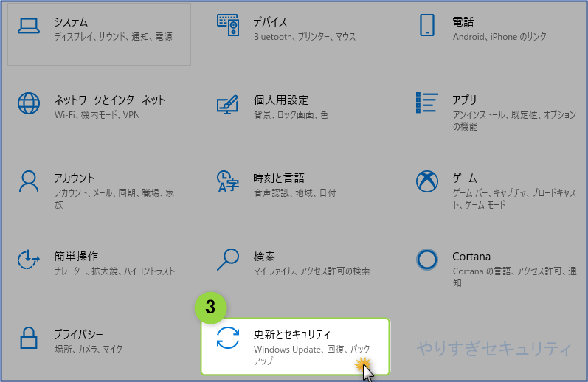
Task: Click the マイ ファイル、アクセス許可の検索 description
Action: point(311,271)
